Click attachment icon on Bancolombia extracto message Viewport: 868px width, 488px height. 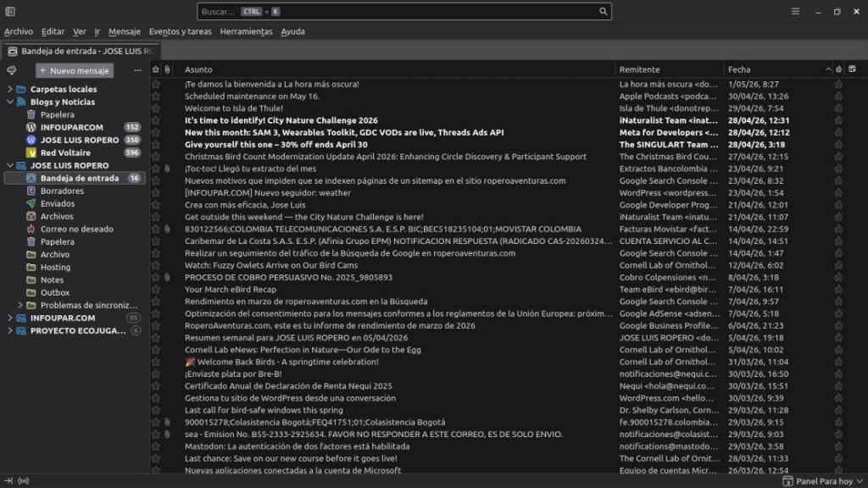tap(167, 169)
